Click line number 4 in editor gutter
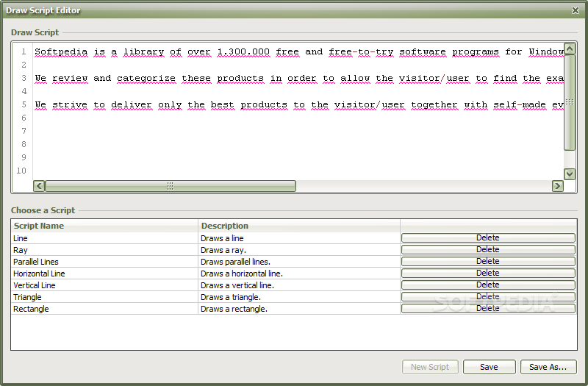588x386 pixels. [24, 91]
